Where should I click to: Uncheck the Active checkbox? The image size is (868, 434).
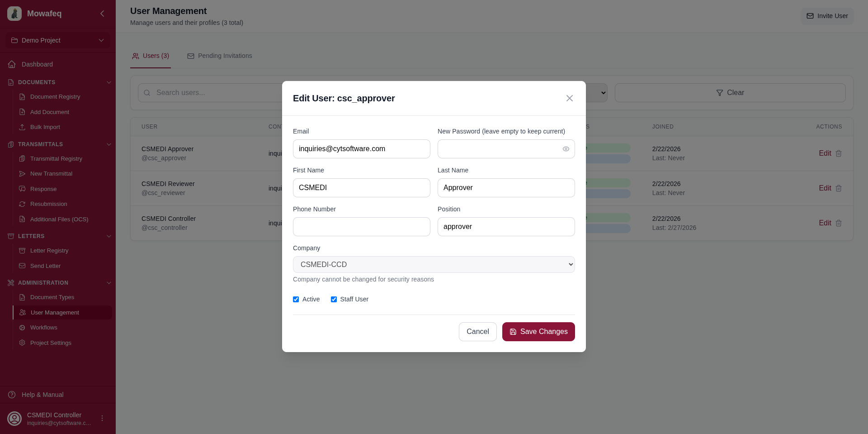(296, 299)
